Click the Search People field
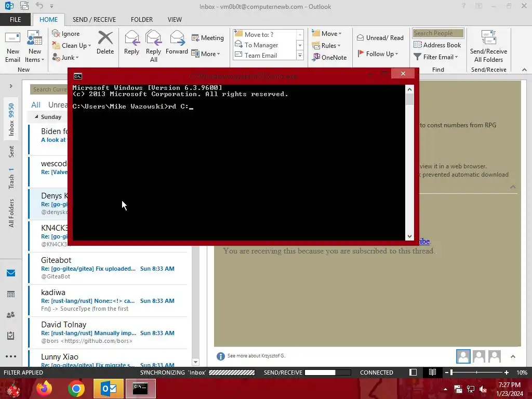 (x=438, y=33)
